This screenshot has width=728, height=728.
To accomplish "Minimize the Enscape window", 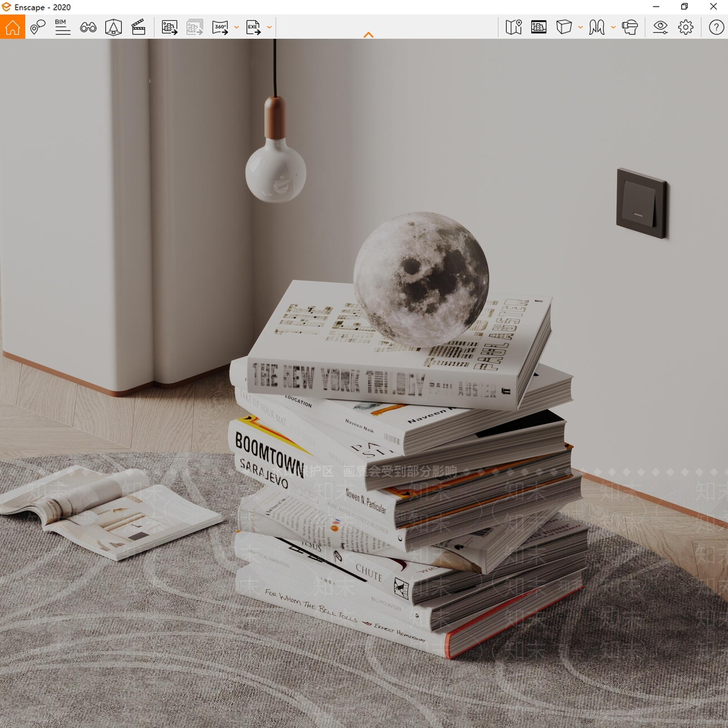I will coord(656,7).
